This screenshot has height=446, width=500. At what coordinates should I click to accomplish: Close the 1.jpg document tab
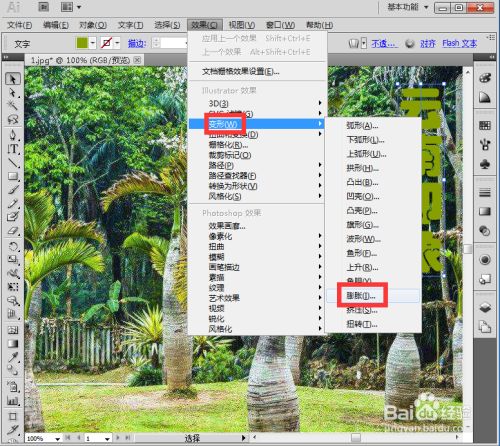click(x=137, y=60)
